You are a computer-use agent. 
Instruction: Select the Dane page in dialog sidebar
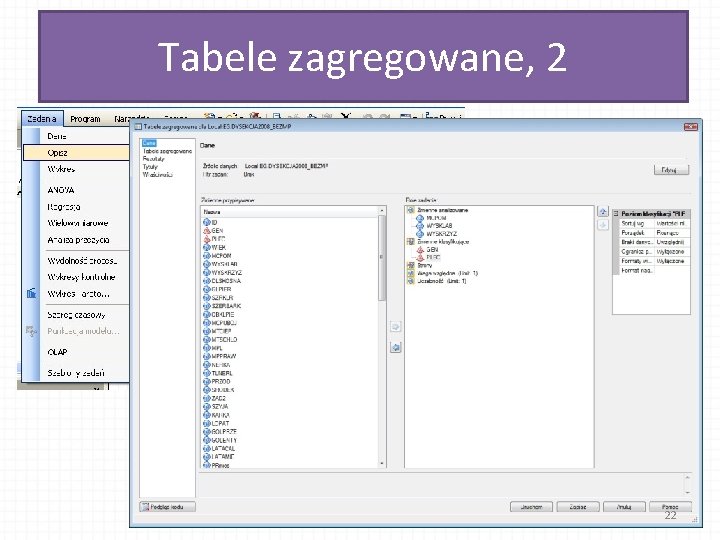[x=149, y=143]
